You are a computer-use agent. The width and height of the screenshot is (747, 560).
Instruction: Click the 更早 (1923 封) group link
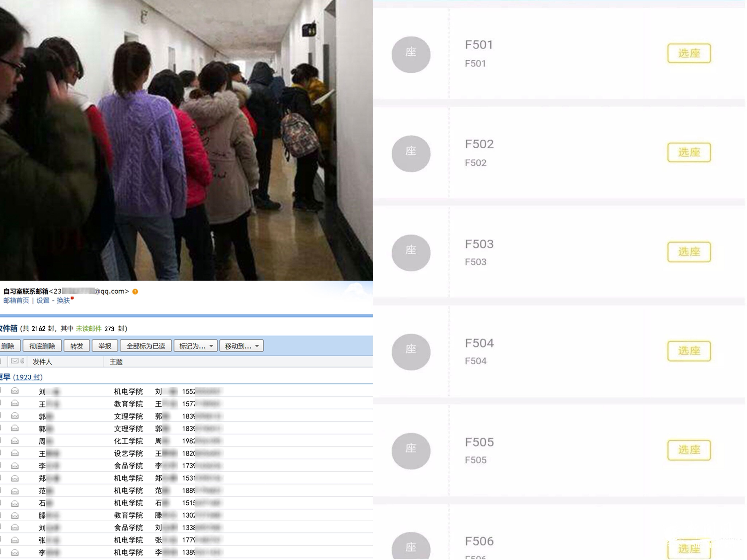point(27,377)
